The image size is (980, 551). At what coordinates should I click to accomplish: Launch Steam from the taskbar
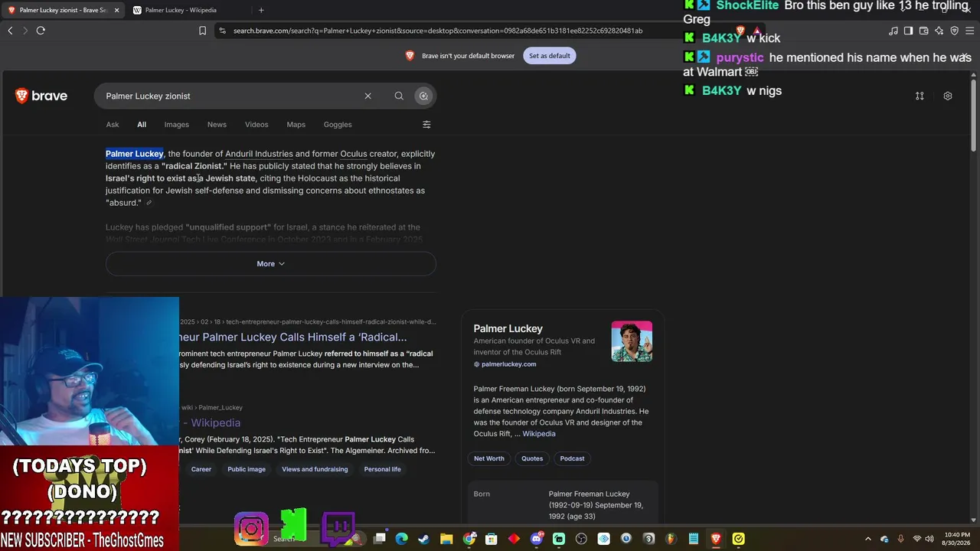tap(423, 539)
